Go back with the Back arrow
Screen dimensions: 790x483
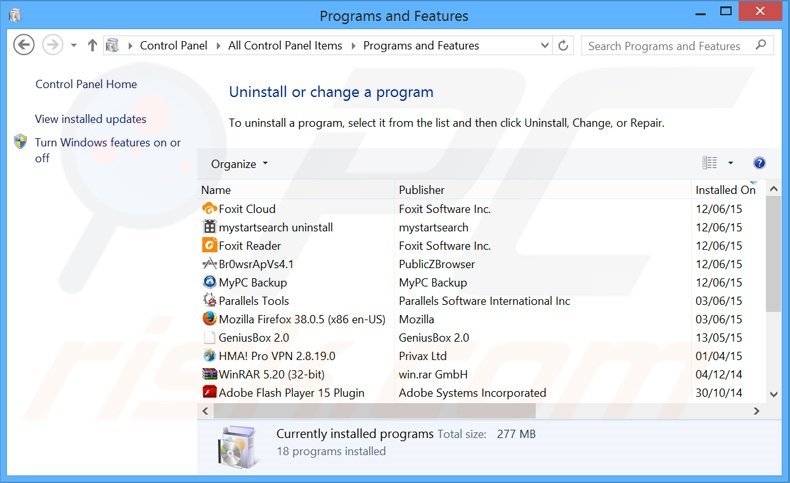click(24, 45)
